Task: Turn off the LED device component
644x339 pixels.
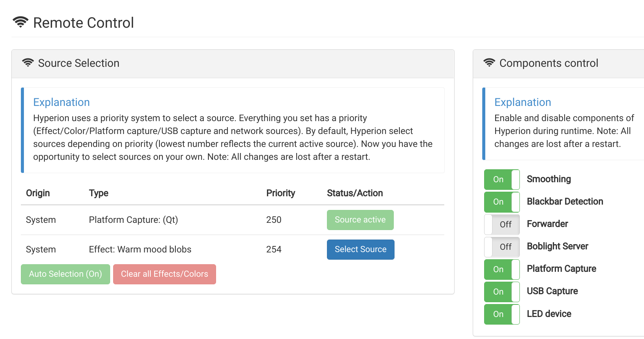Action: [502, 314]
